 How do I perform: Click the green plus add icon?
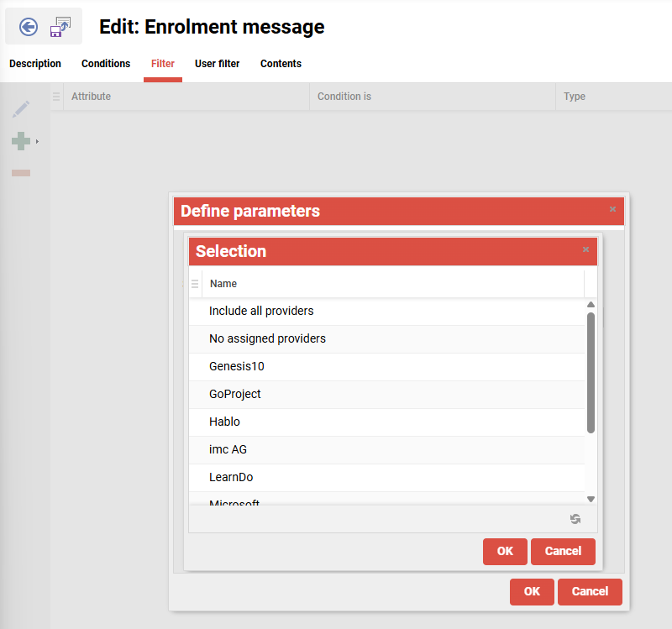click(x=21, y=141)
